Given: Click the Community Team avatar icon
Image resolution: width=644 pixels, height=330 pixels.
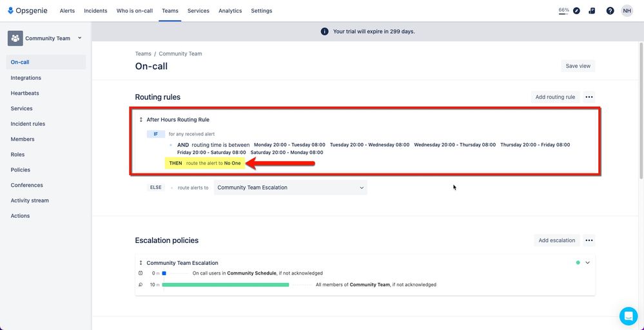Looking at the screenshot, I should tap(15, 38).
